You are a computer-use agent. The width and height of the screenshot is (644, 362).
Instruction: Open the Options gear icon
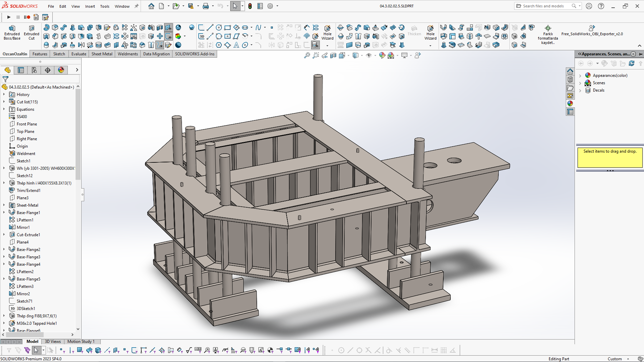[270, 6]
